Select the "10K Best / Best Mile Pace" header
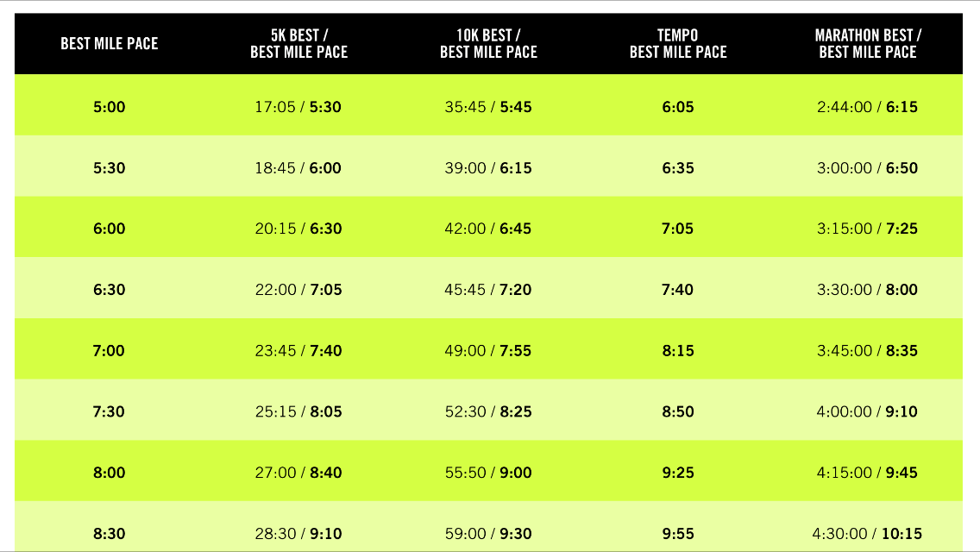 488,44
